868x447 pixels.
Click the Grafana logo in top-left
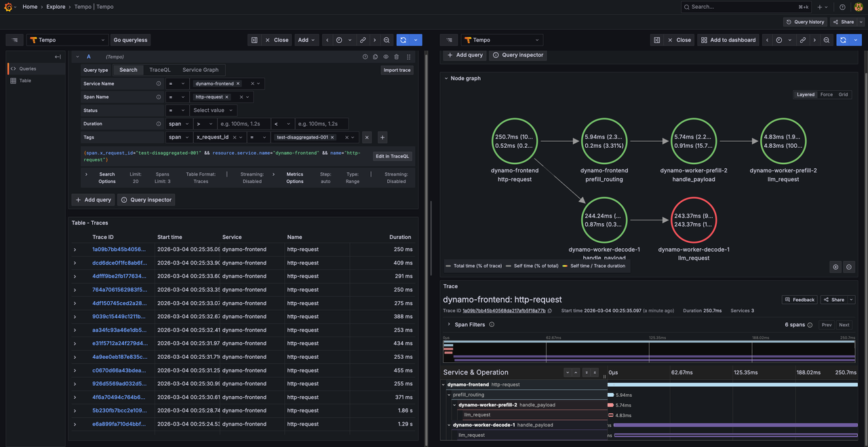tap(8, 7)
